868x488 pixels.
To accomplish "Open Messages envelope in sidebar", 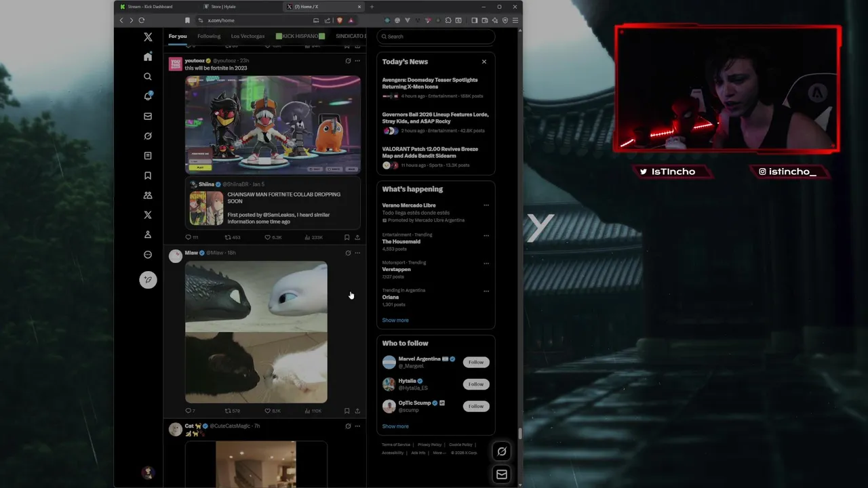I will coord(148,116).
